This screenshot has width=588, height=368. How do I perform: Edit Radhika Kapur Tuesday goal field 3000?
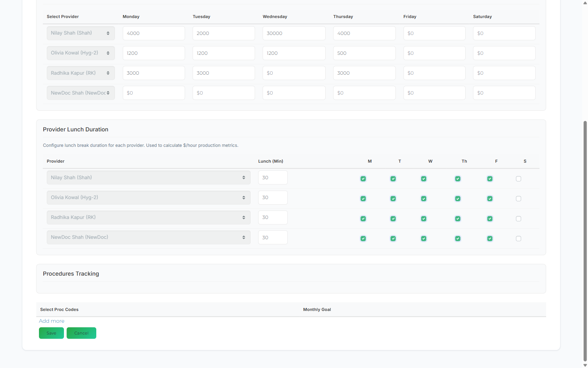tap(224, 73)
